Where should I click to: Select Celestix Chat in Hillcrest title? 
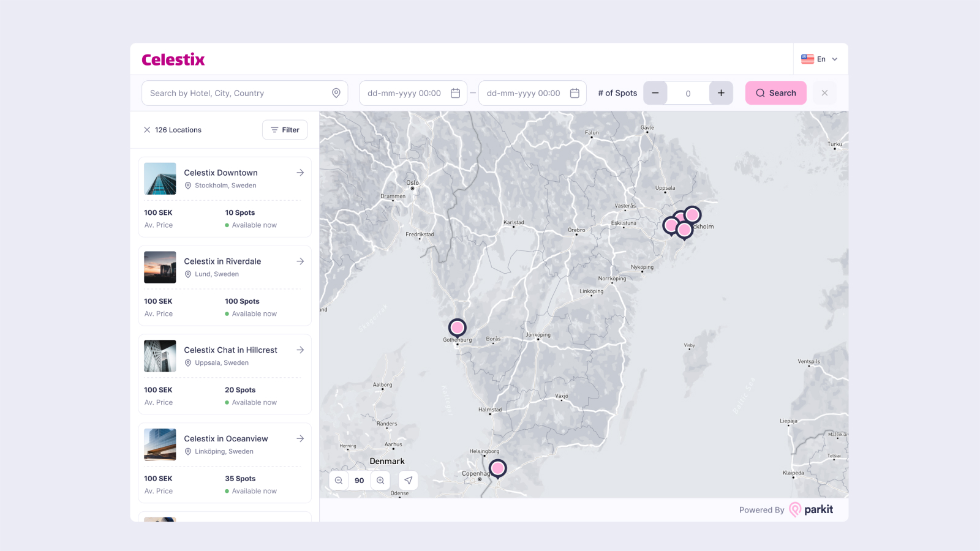point(230,350)
